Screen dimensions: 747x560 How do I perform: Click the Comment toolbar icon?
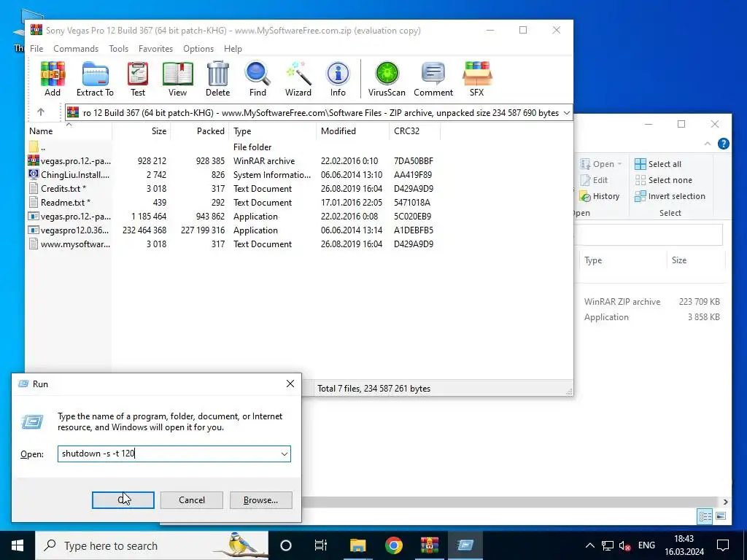pos(433,79)
